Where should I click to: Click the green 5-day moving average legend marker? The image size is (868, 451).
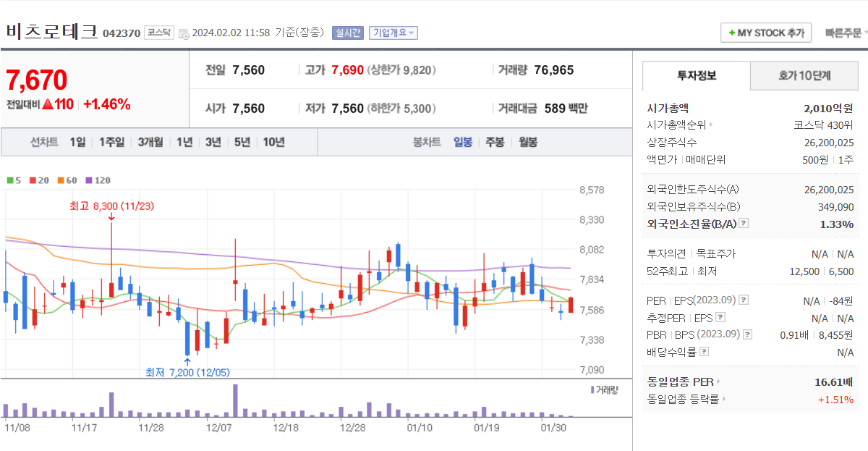[10, 180]
